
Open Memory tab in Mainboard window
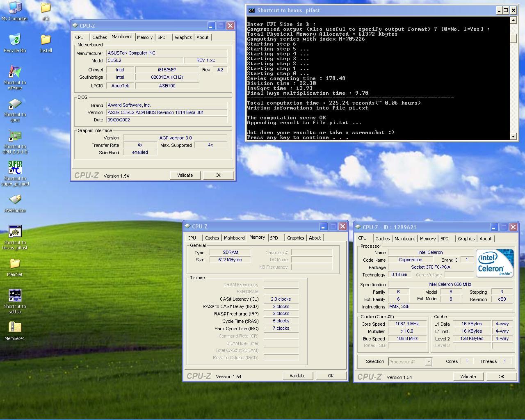[145, 37]
